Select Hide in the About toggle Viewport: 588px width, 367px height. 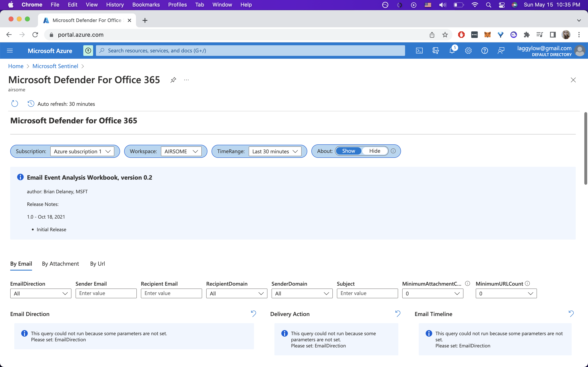click(374, 151)
